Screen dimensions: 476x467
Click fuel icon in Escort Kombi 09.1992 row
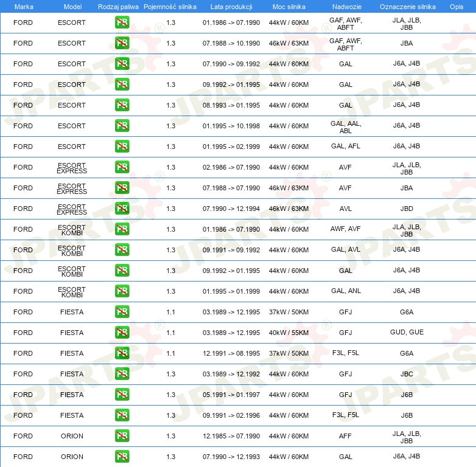point(122,270)
